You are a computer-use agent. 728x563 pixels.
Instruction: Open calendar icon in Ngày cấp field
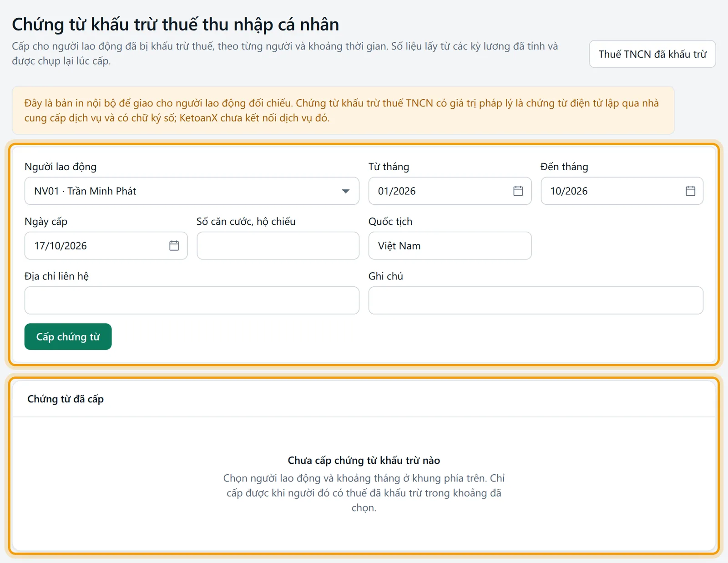pyautogui.click(x=174, y=246)
